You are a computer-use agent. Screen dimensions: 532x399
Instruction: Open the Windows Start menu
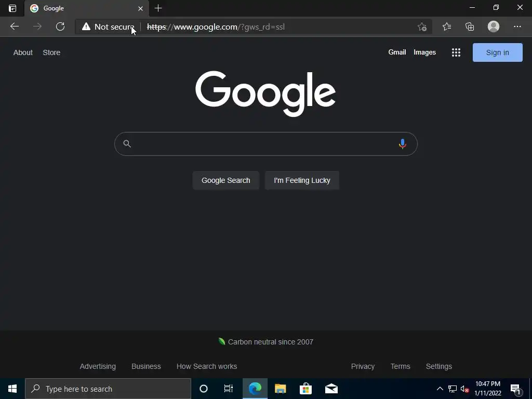[x=12, y=389]
